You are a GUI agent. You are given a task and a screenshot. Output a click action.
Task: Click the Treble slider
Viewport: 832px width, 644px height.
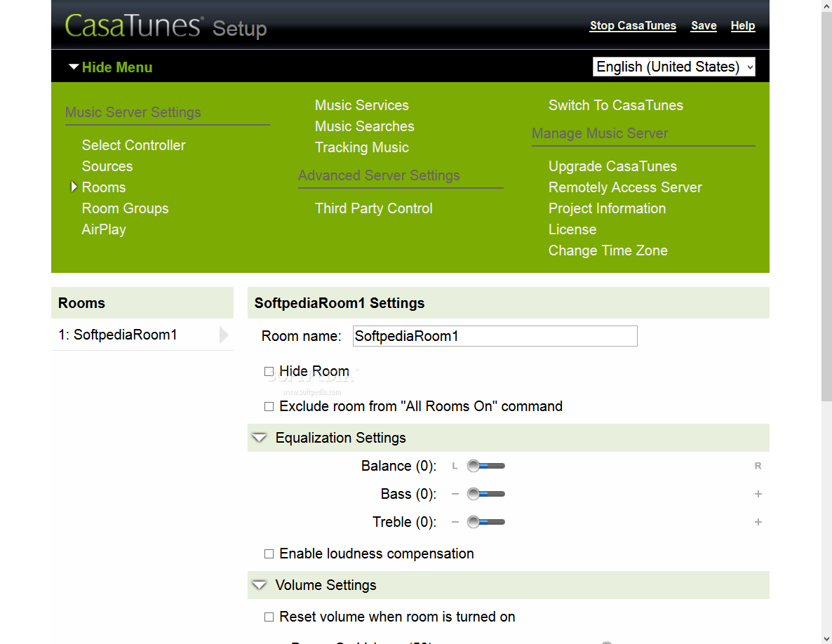click(x=486, y=522)
